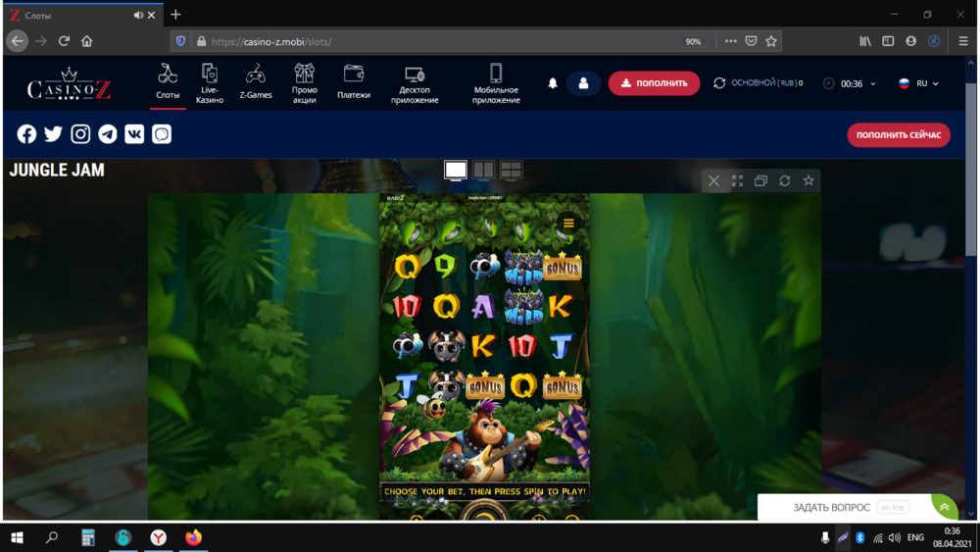Screen dimensions: 980x552
Task: Open notifications bell
Action: pyautogui.click(x=553, y=83)
